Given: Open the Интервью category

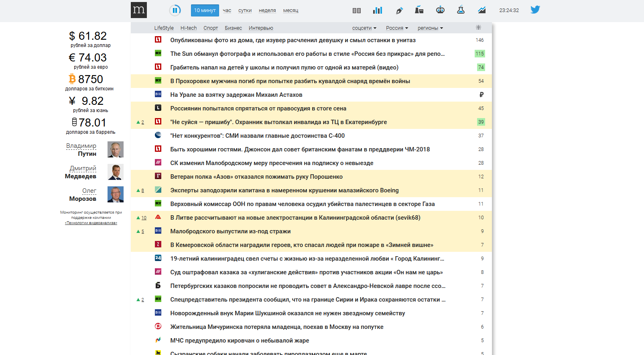Looking at the screenshot, I should (x=261, y=28).
